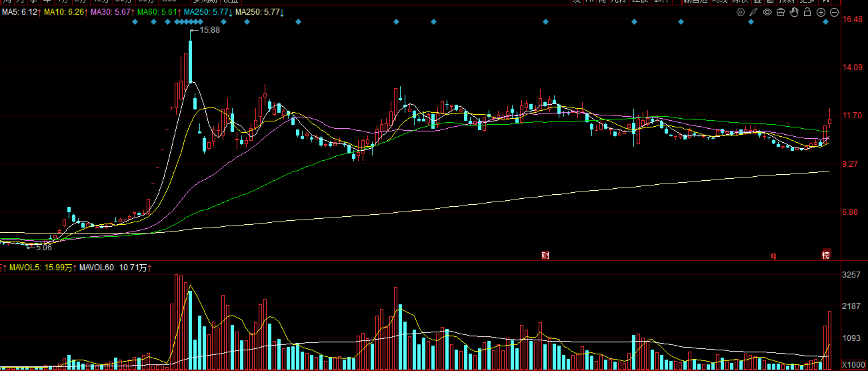Toggle the chart lock icon
Screen dimensions: 868x371
click(807, 12)
